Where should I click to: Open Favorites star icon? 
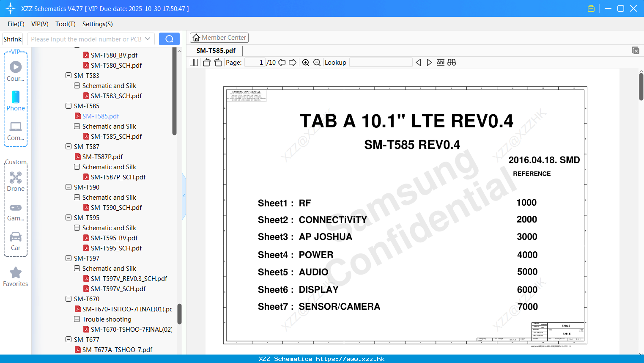pos(16,277)
